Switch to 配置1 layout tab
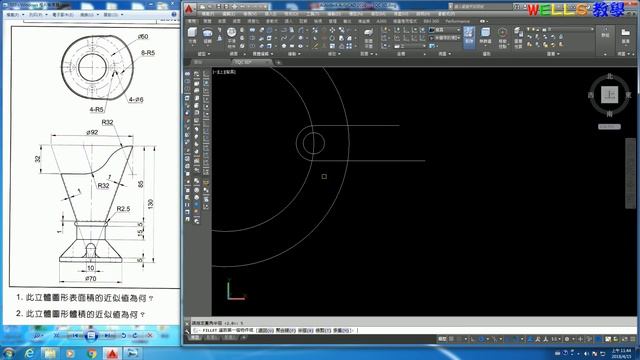 [212, 338]
